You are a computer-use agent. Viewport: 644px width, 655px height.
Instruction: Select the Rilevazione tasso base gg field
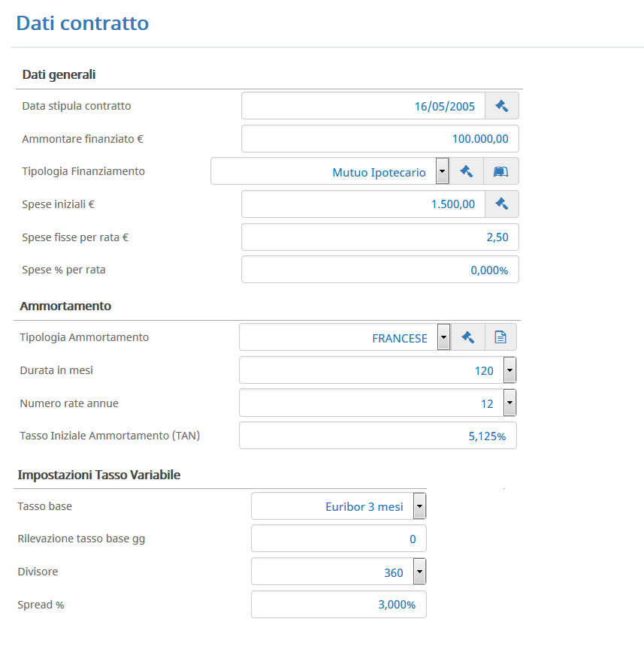click(x=339, y=539)
